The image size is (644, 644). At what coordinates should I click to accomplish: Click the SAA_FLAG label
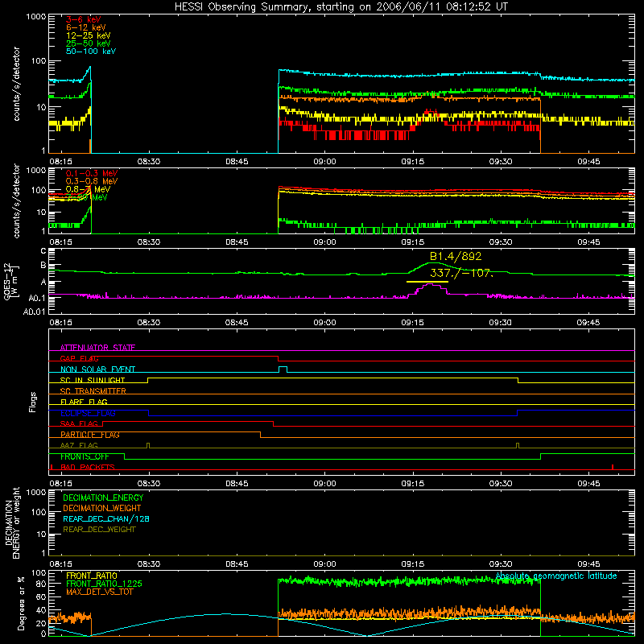click(79, 423)
